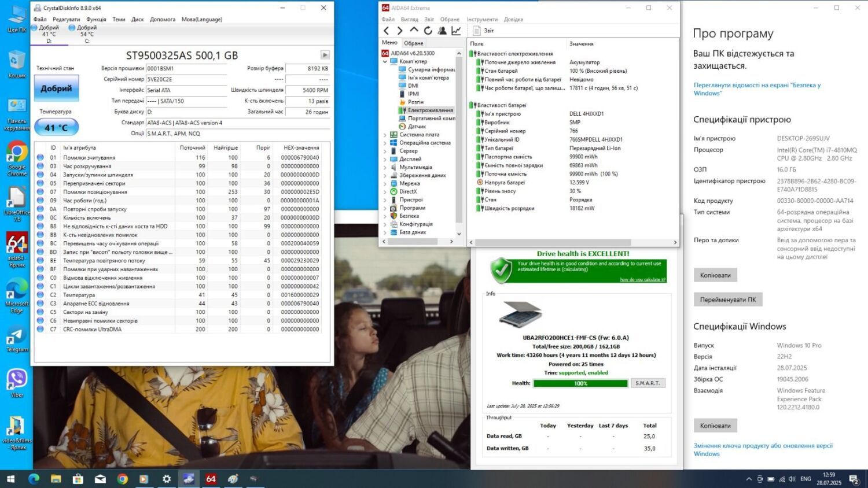Click the next disk arrow in CrystalDiskInfo
The width and height of the screenshot is (868, 488).
tap(325, 55)
